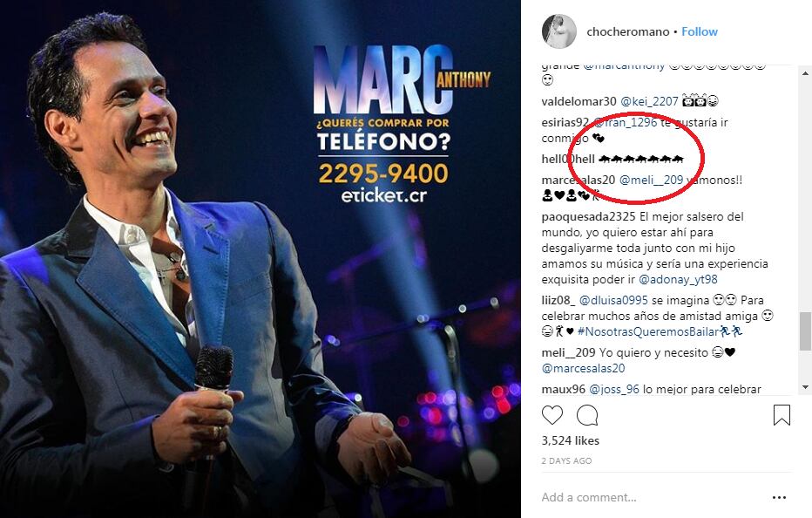This screenshot has height=518, width=812.
Task: Open the chocheromano username link
Action: click(x=627, y=31)
